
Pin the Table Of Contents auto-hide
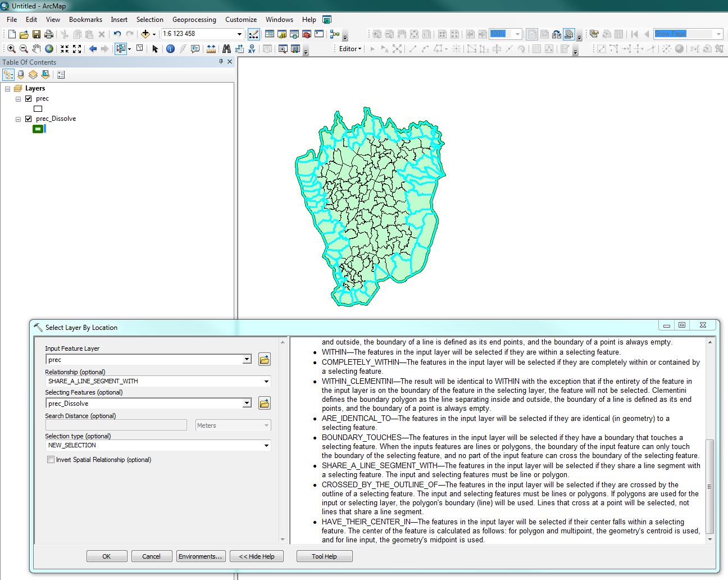point(221,62)
